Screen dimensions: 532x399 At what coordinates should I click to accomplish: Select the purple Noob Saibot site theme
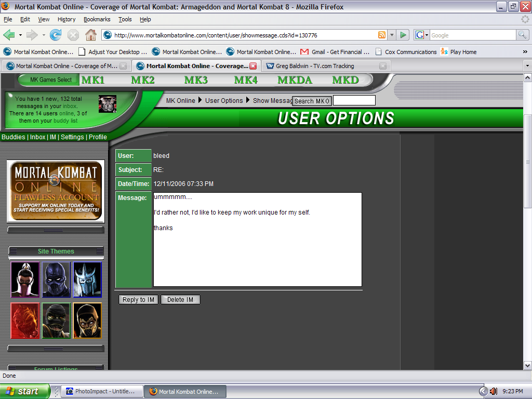click(56, 280)
